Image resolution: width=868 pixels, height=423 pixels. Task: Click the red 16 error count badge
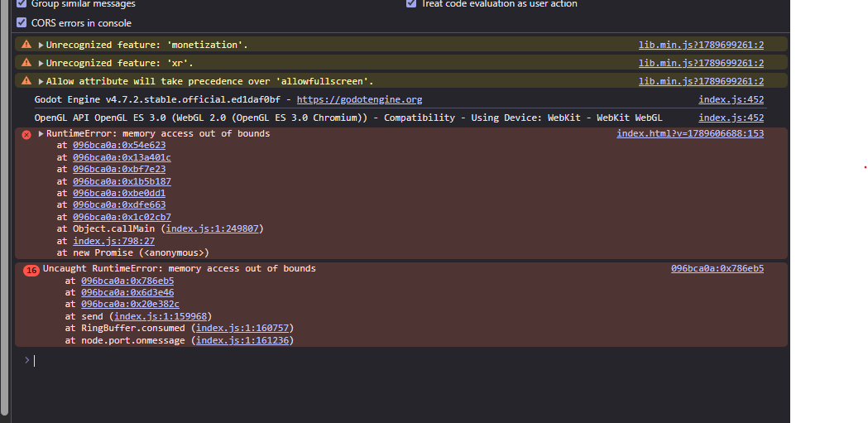pyautogui.click(x=31, y=270)
